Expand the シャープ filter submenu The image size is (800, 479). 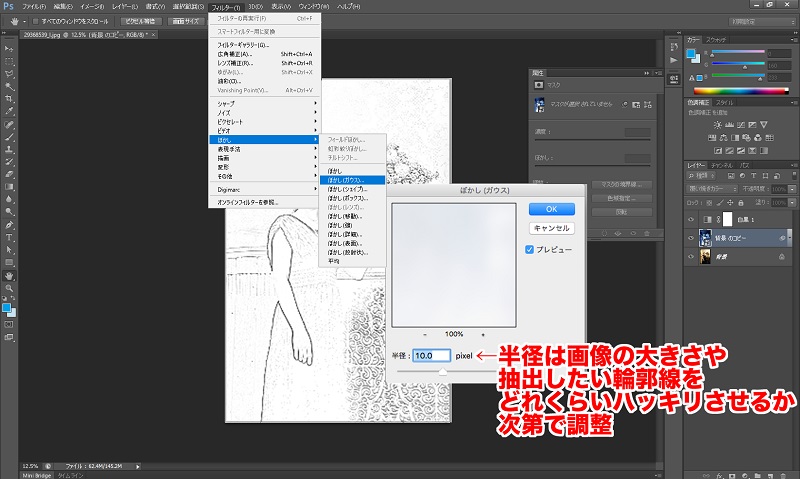[x=265, y=104]
